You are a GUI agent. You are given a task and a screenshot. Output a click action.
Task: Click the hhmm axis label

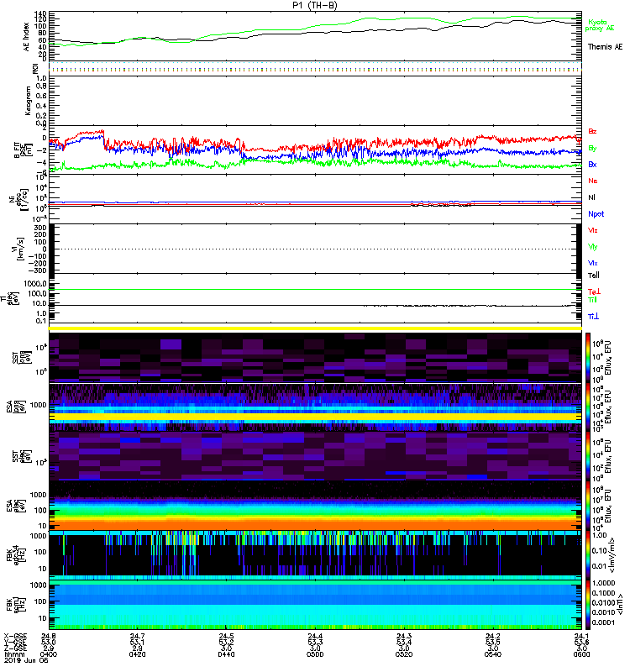[x=13, y=654]
